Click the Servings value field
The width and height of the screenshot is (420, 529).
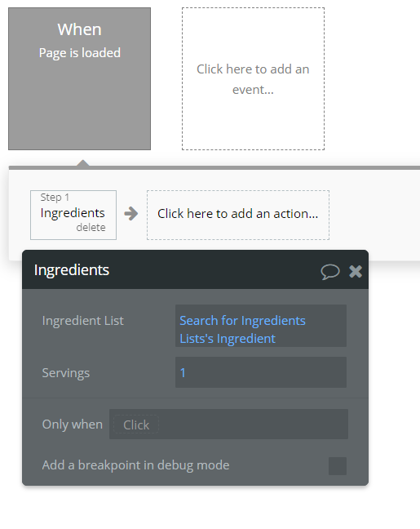point(261,372)
